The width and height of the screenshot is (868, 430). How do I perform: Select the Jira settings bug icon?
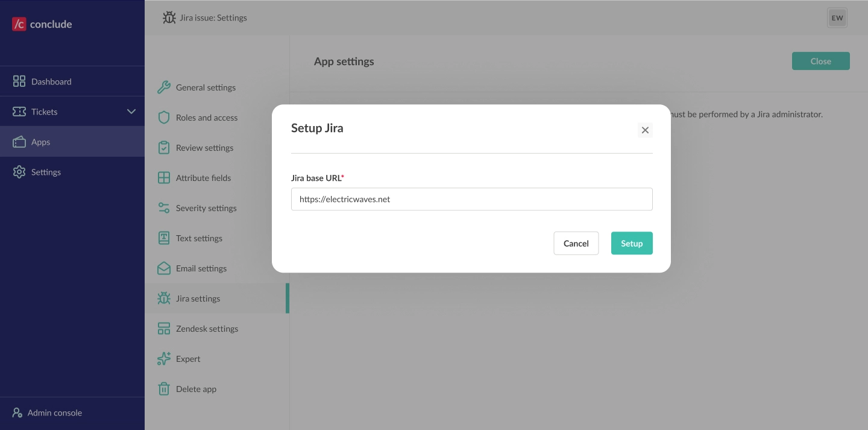point(164,298)
